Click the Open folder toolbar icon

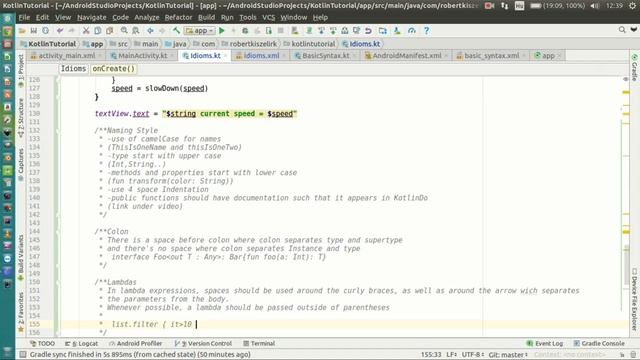click(22, 31)
